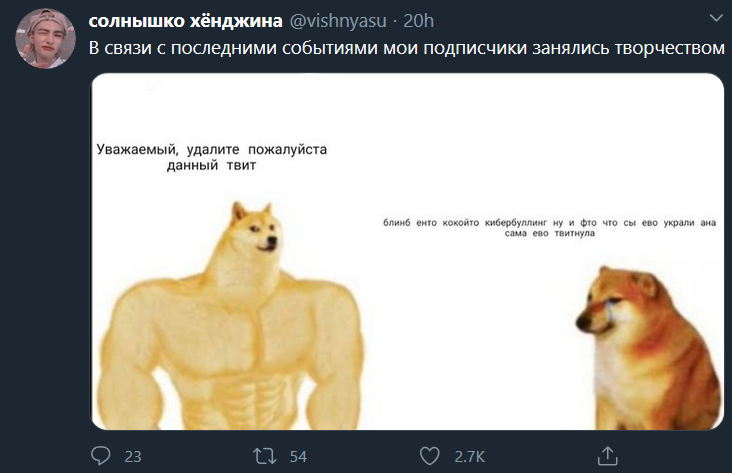This screenshot has width=732, height=473.
Task: Open the author's profile picture
Action: pos(45,38)
